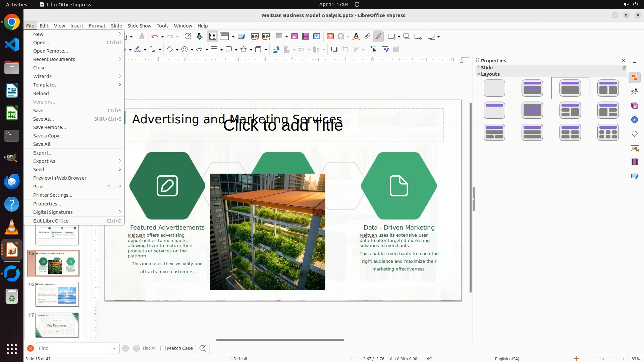
Task: Toggle the Display Grid toolbar button
Action: [213, 37]
